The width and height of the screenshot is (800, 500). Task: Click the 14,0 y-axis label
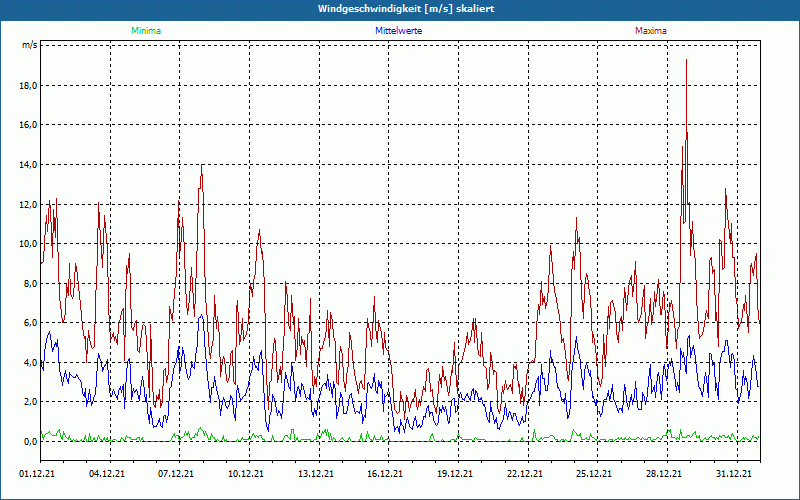28,165
